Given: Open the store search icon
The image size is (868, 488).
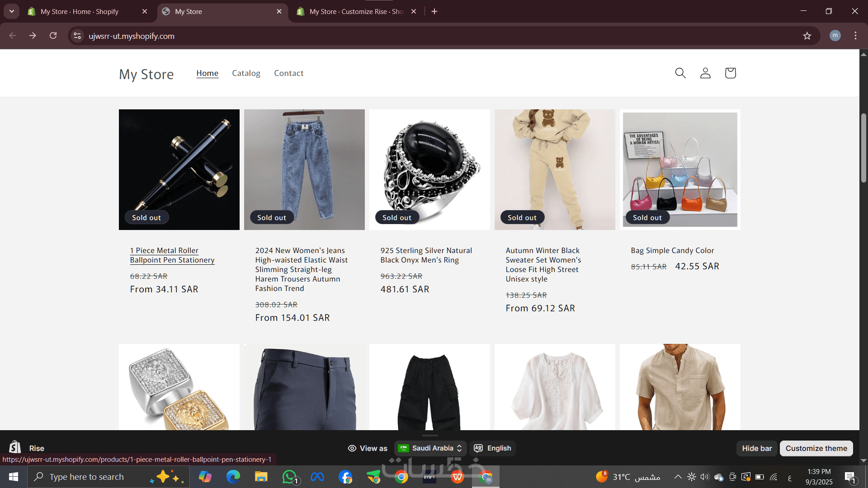Looking at the screenshot, I should [x=680, y=73].
